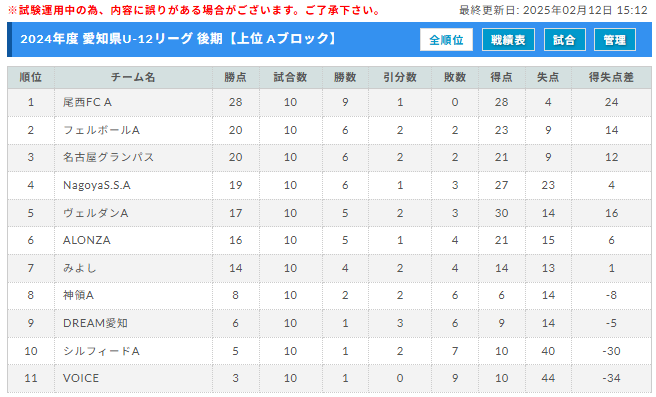Select team DREAM愛知
The width and height of the screenshot is (656, 397).
95,323
